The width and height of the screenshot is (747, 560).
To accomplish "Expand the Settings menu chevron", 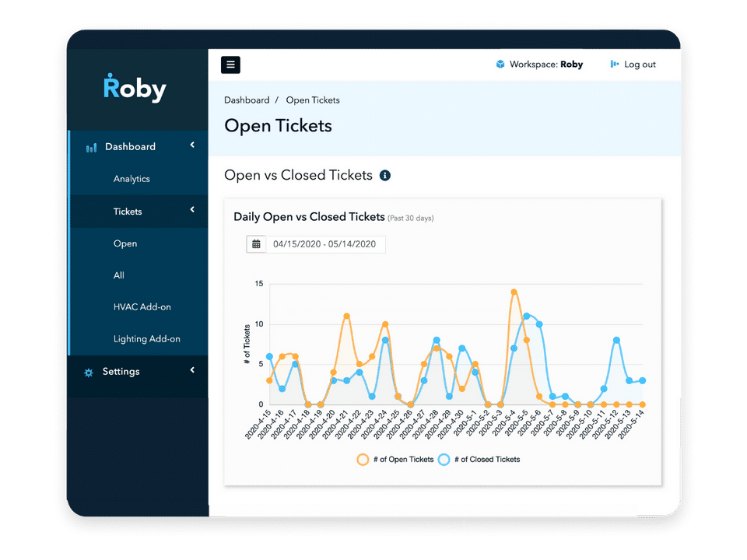I will 192,370.
